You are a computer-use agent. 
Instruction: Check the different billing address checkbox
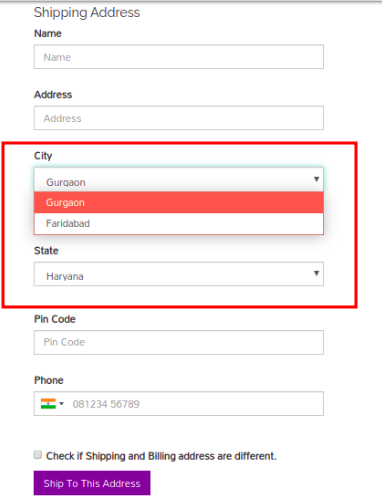click(x=38, y=455)
